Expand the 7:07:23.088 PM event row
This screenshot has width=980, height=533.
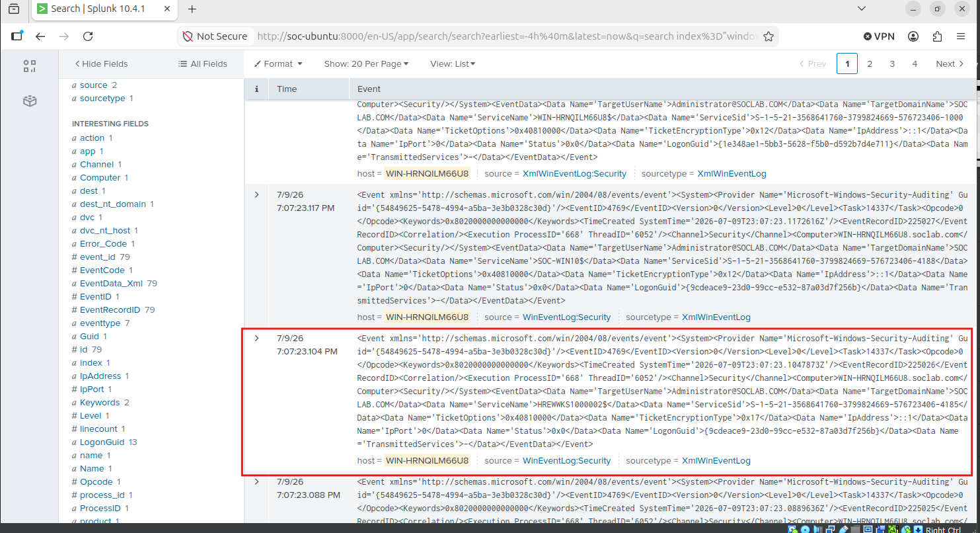pyautogui.click(x=256, y=482)
